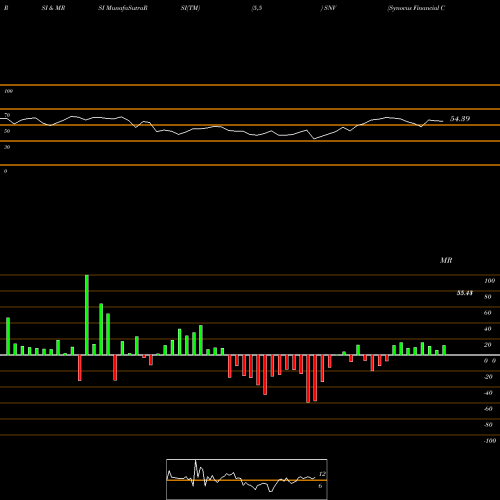Click the end of the white RSI line

pyautogui.click(x=443, y=121)
